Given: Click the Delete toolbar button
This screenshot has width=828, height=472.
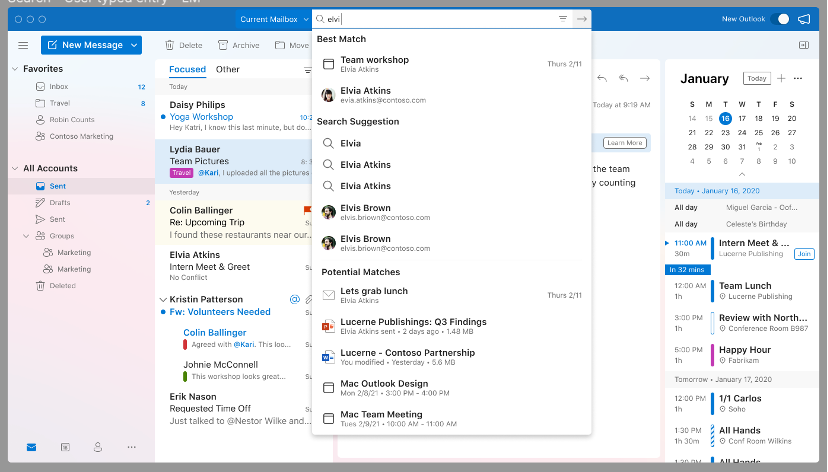Looking at the screenshot, I should 184,45.
